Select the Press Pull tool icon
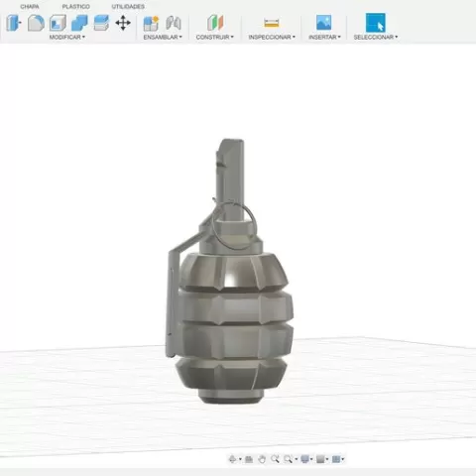The image size is (476, 476). pos(14,23)
